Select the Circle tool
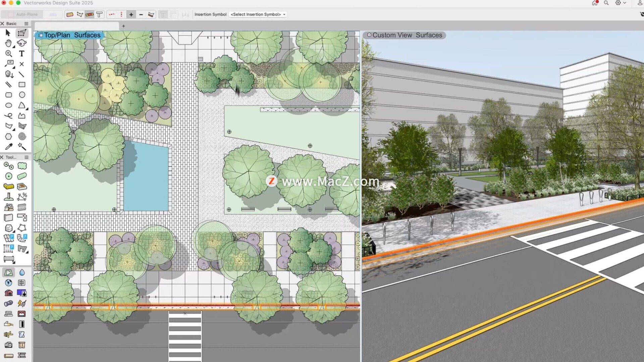644x362 pixels. pos(22,95)
